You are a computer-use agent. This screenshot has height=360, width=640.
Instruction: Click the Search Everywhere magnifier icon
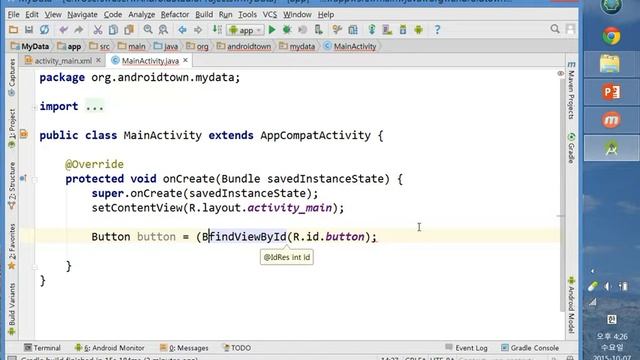point(555,29)
